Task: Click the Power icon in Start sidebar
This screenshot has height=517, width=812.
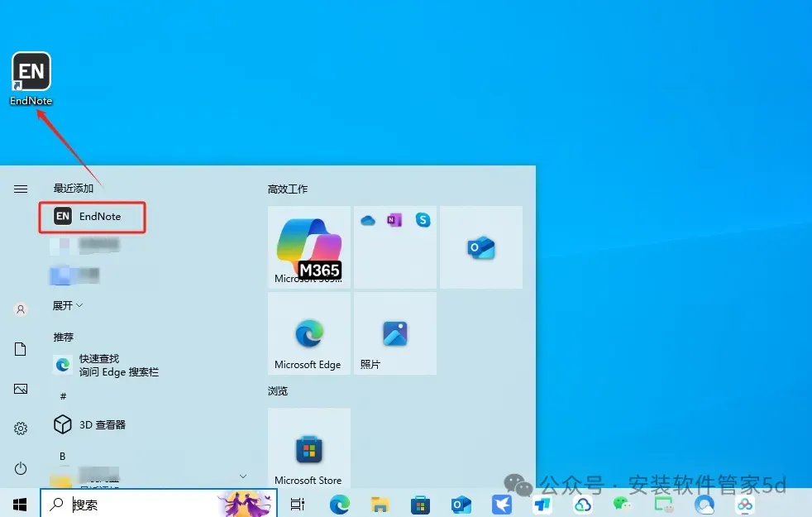Action: (21, 468)
